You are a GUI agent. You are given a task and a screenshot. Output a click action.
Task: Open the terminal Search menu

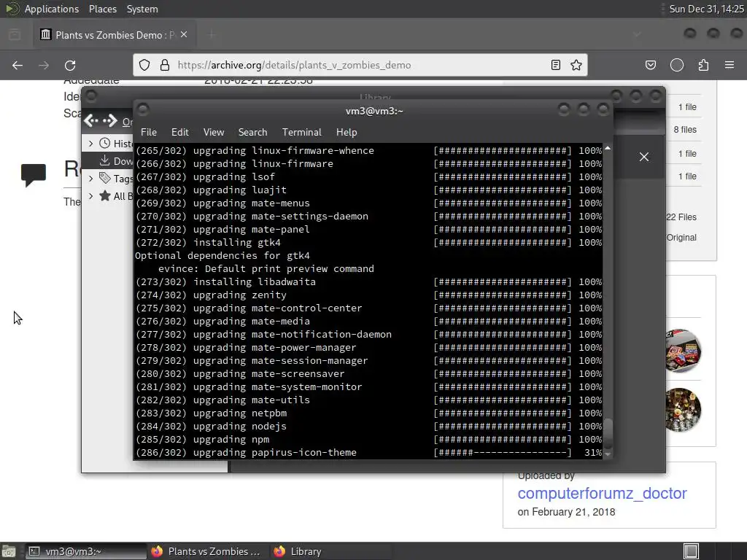pos(252,133)
